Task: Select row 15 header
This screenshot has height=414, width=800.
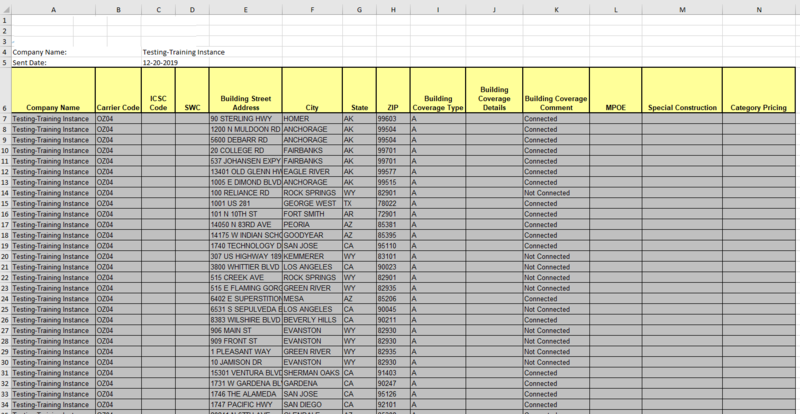Action: pyautogui.click(x=5, y=204)
